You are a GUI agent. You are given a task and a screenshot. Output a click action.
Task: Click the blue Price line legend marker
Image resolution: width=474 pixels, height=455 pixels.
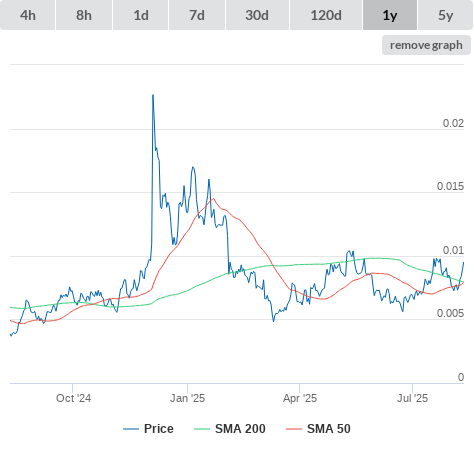tap(131, 429)
